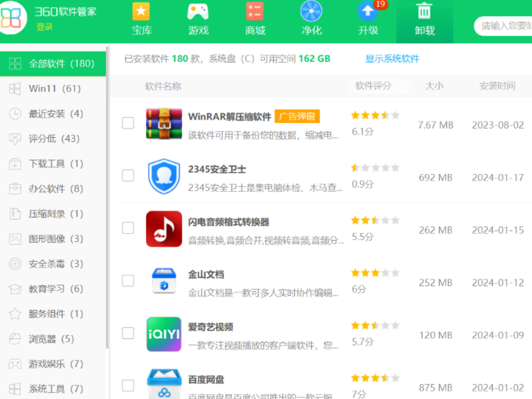Click the 闪电音频格式转换器 music icon
Screen dimensions: 532x399
(x=164, y=229)
